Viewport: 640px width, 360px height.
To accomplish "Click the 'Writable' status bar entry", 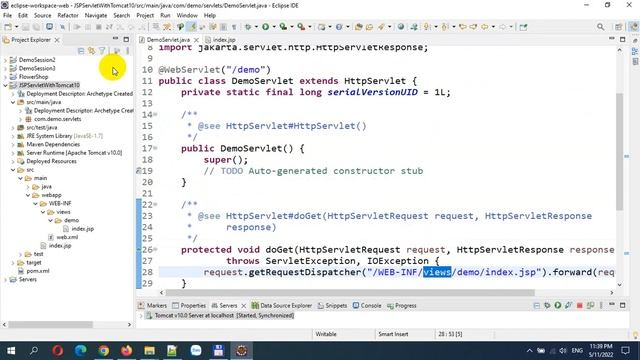I will [326, 334].
